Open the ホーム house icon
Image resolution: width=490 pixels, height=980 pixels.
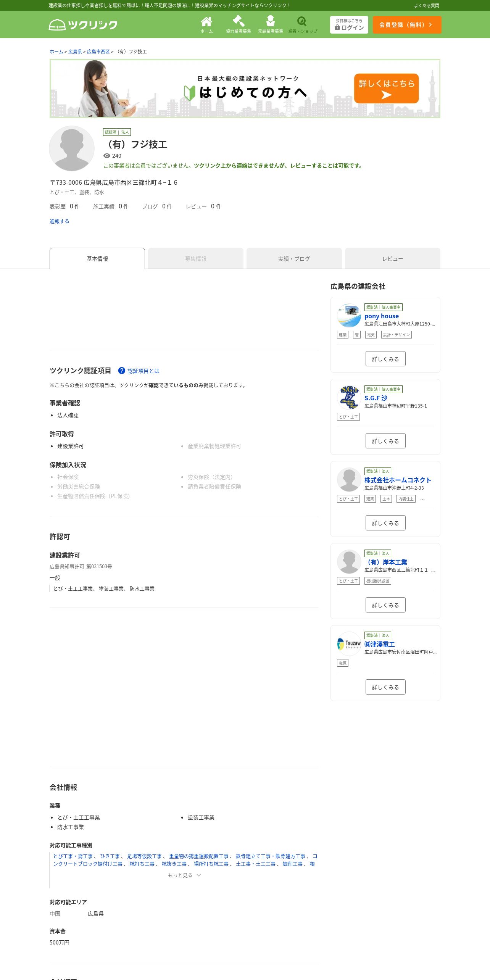click(206, 25)
